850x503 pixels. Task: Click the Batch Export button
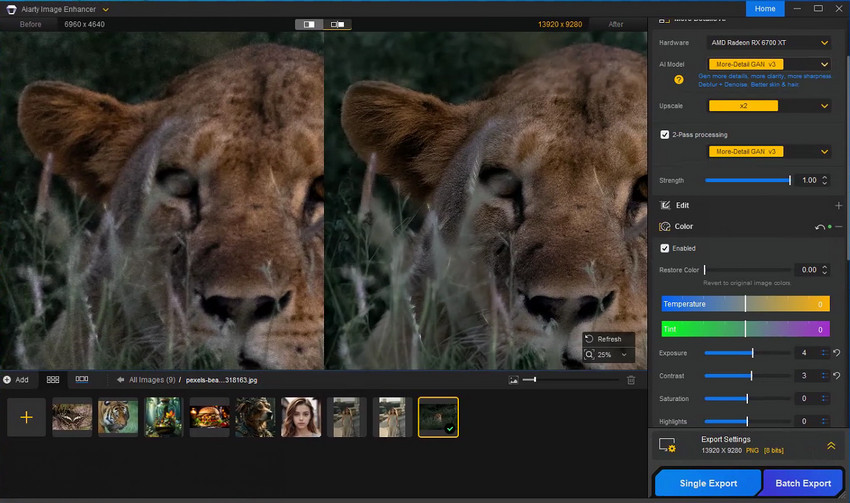point(803,483)
